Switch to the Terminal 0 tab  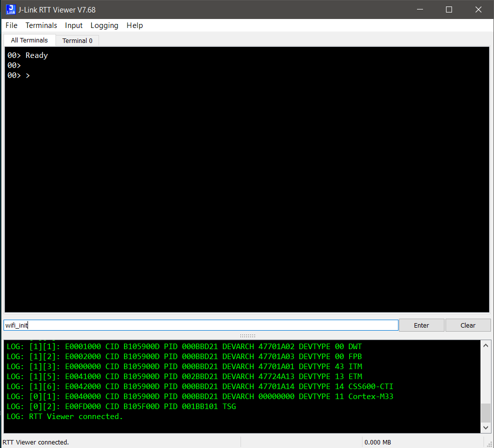[77, 40]
